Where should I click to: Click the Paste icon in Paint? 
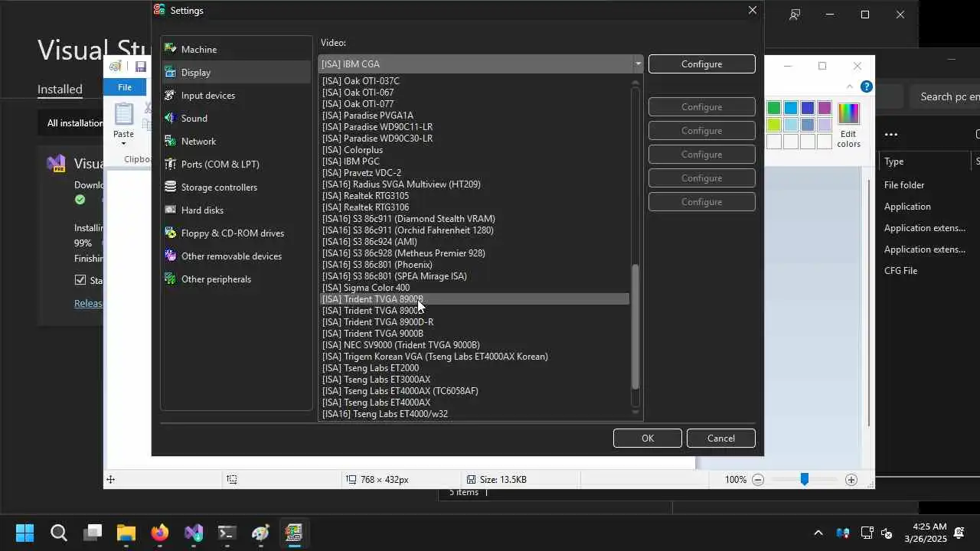coord(123,115)
